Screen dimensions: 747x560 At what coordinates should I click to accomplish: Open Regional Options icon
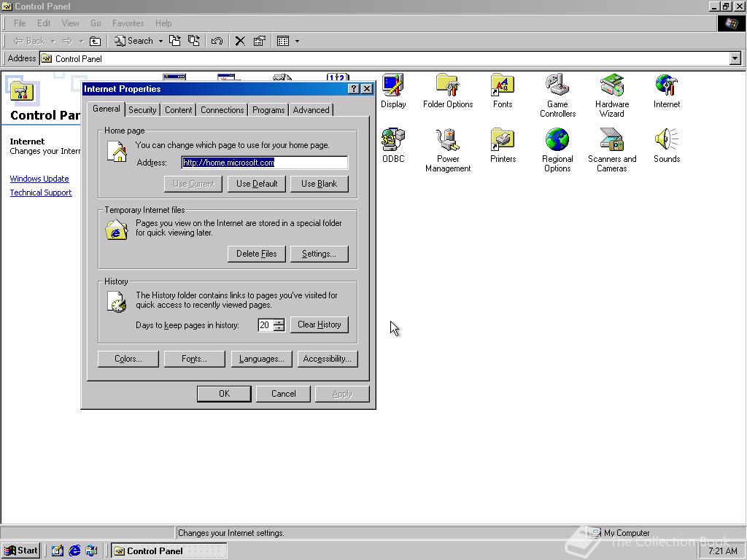(x=557, y=150)
